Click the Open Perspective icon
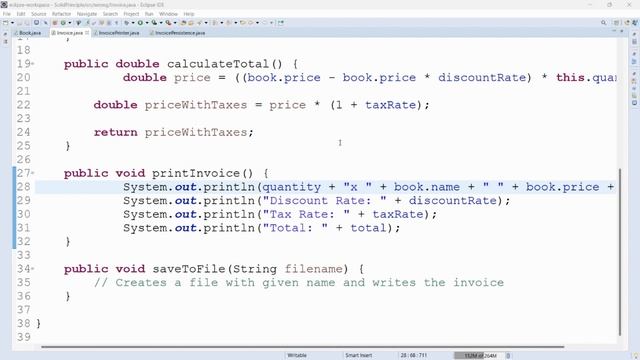Screen dimensions: 640x360 [617, 23]
